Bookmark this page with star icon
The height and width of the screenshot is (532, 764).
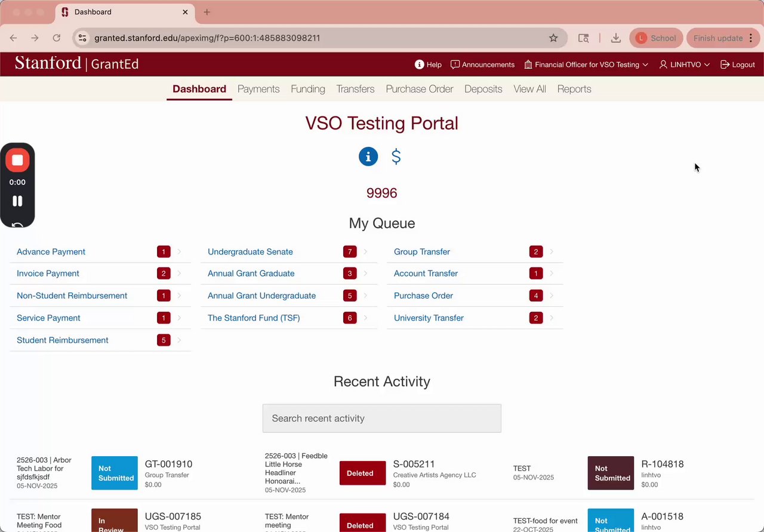pos(553,38)
